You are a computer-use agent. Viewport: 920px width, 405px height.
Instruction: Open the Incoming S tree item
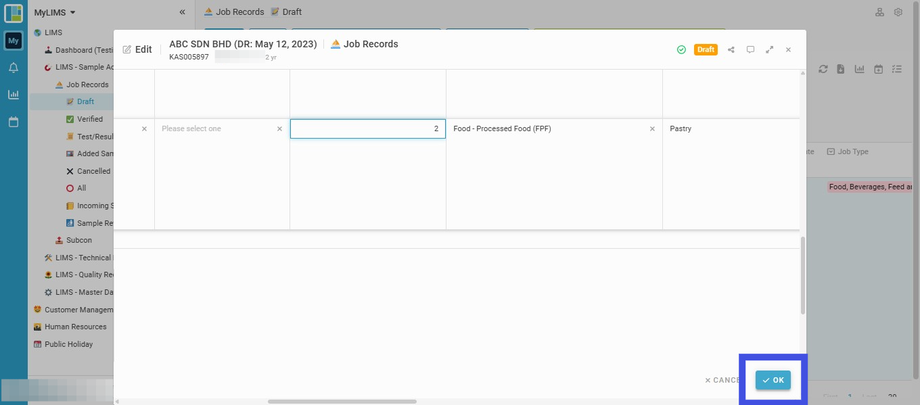point(88,206)
